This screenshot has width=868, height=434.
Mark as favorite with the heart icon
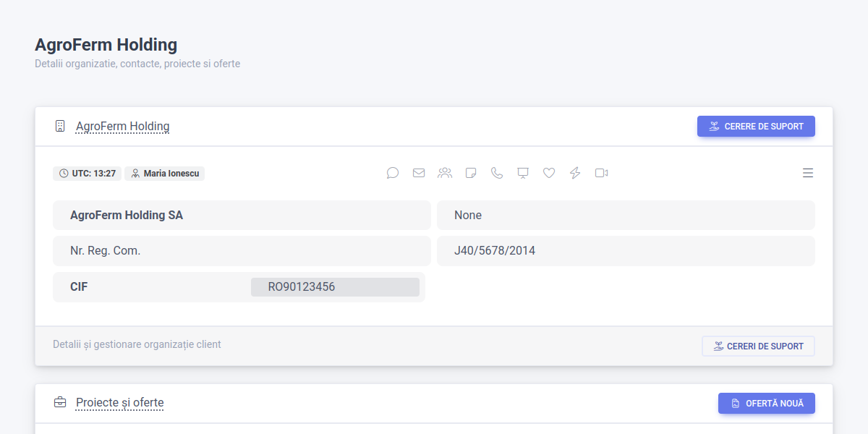(x=549, y=173)
